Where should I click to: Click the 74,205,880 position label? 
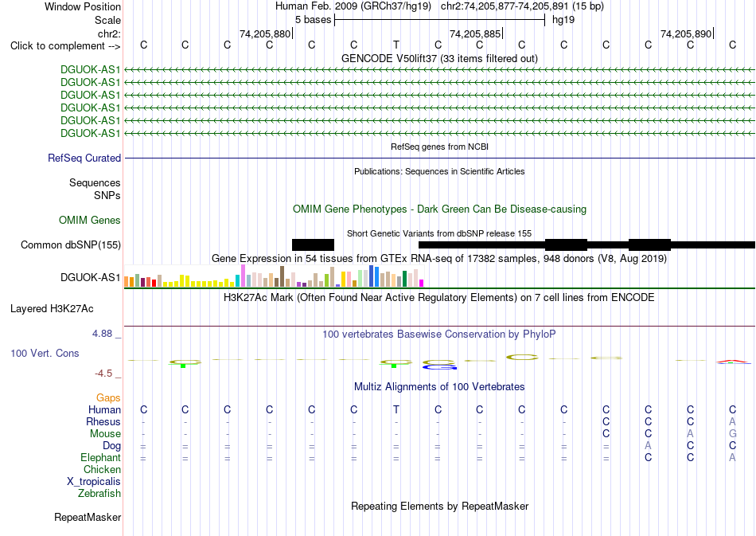point(265,33)
